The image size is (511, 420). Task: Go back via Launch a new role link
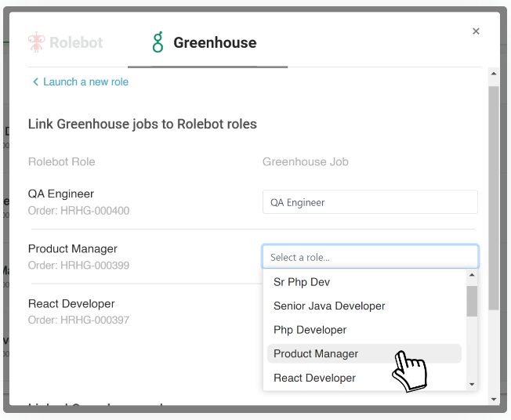[85, 82]
